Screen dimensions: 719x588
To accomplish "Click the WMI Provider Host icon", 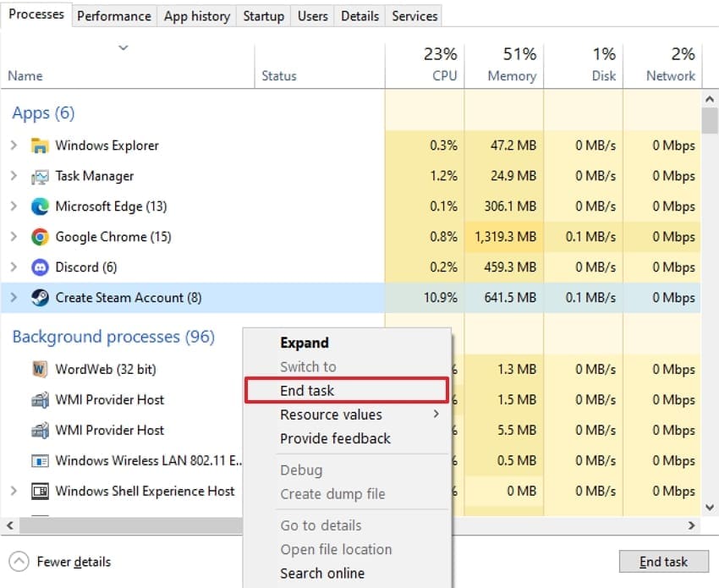I will [39, 399].
